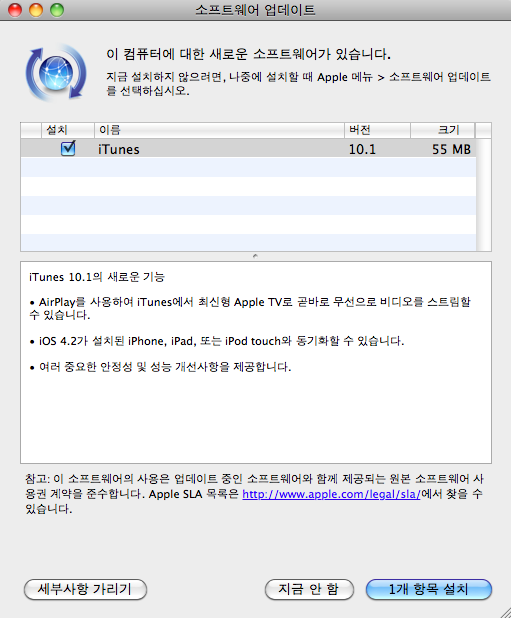
Task: Close the Software Update window
Action: [x=15, y=10]
